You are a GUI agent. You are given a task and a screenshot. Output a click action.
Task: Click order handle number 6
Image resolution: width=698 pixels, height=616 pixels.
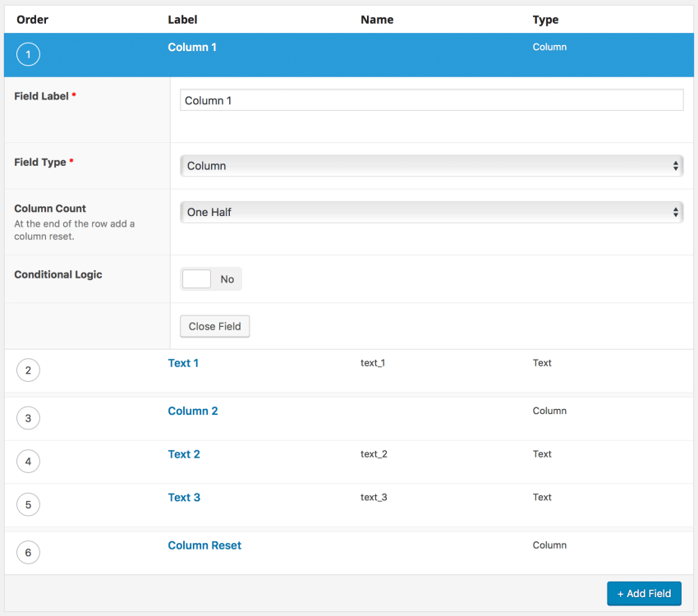pyautogui.click(x=28, y=553)
